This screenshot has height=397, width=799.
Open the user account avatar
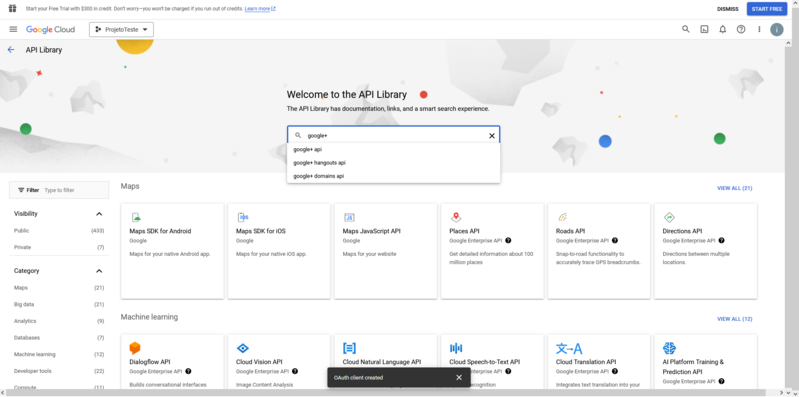point(777,30)
